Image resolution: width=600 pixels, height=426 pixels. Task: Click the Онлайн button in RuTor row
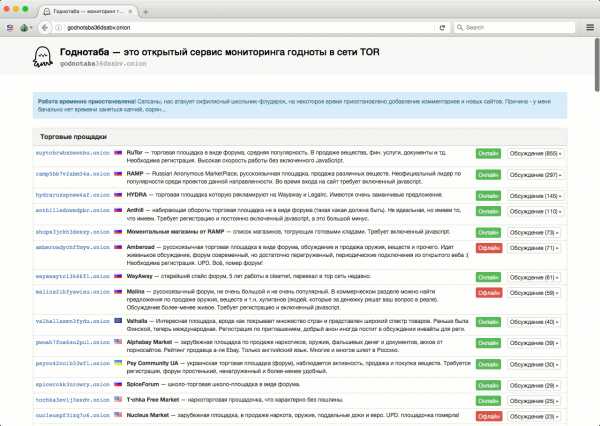[488, 154]
